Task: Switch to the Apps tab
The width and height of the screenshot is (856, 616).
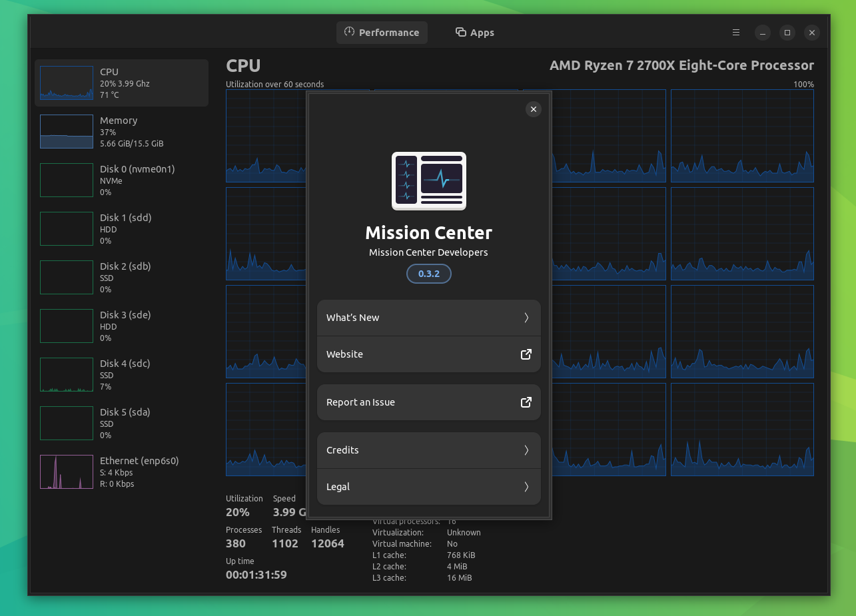Action: (x=474, y=32)
